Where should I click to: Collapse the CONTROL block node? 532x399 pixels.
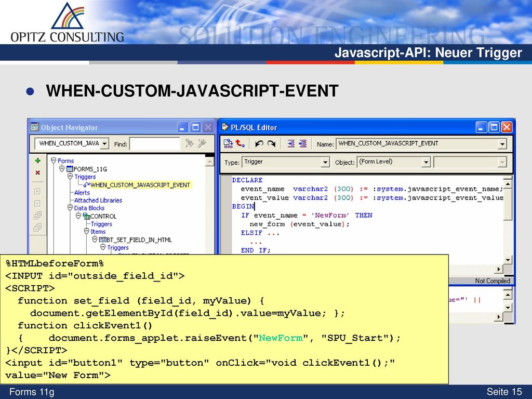(78, 216)
